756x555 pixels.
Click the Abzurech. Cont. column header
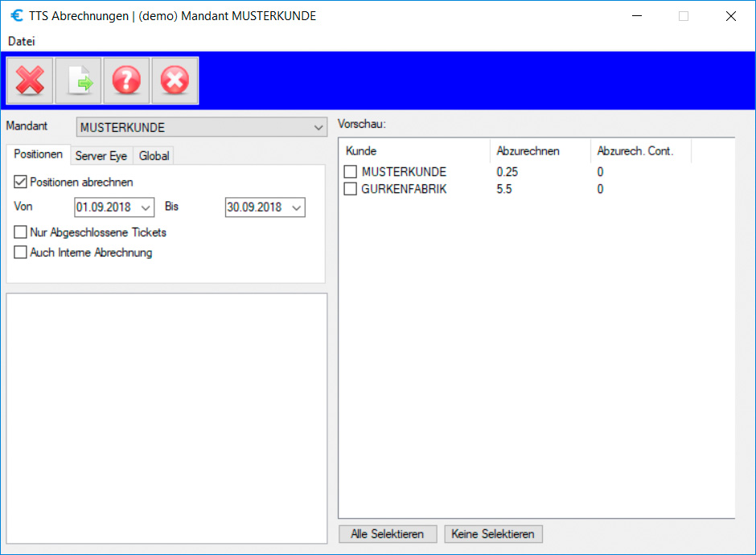click(641, 151)
